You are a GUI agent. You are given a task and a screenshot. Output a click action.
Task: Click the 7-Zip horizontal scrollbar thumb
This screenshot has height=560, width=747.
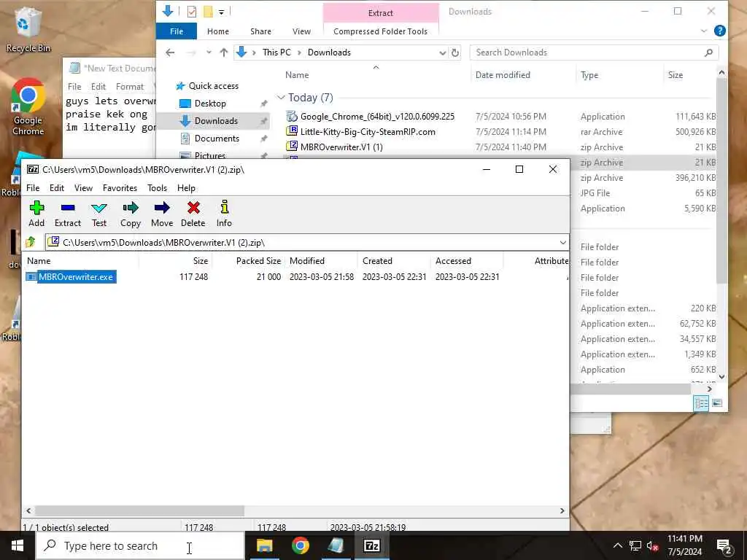point(139,510)
